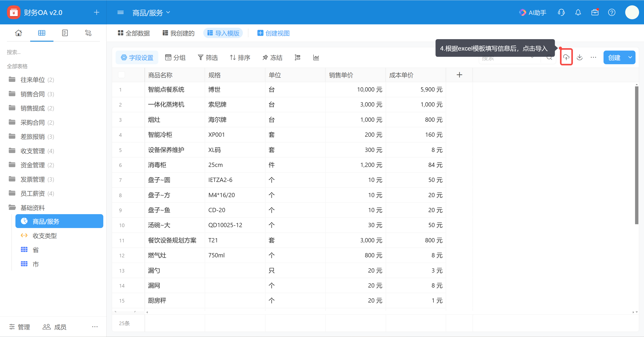Add a new column with plus icon

pos(459,75)
